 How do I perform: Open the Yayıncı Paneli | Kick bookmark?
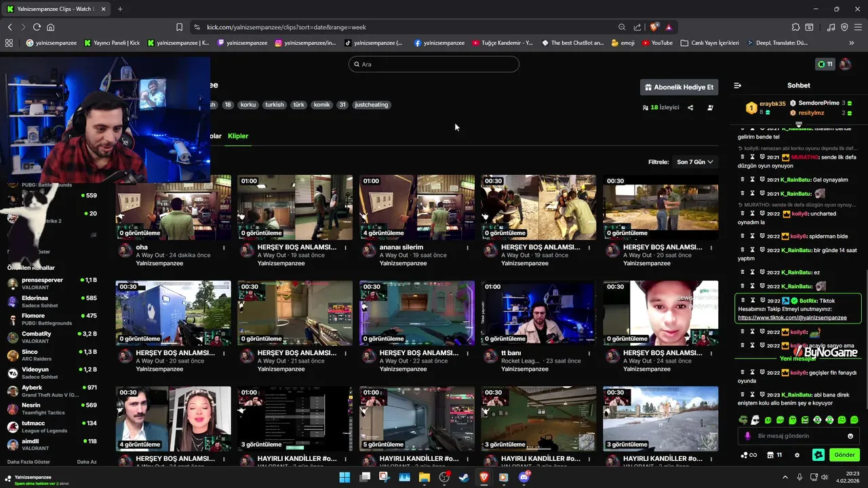tap(112, 43)
